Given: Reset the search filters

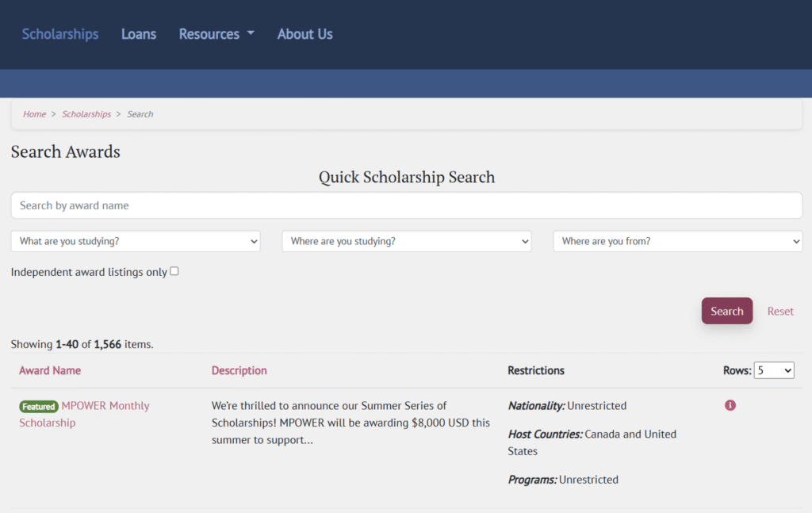Looking at the screenshot, I should (x=780, y=311).
